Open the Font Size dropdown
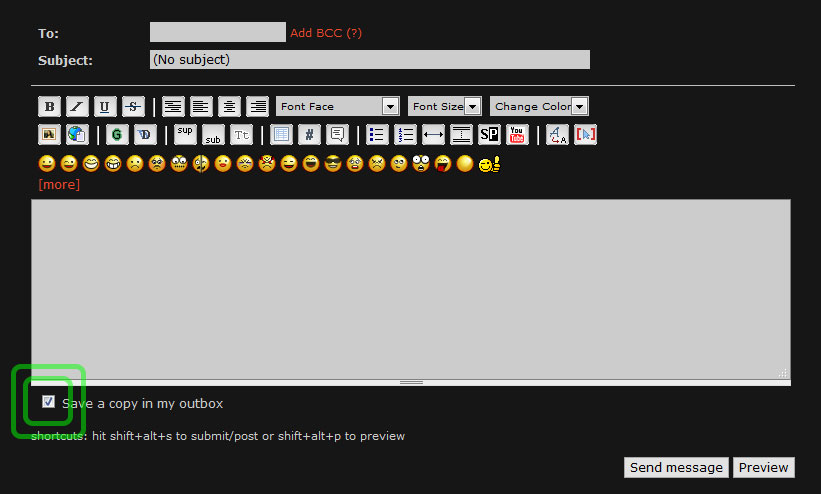The image size is (821, 494). 445,106
